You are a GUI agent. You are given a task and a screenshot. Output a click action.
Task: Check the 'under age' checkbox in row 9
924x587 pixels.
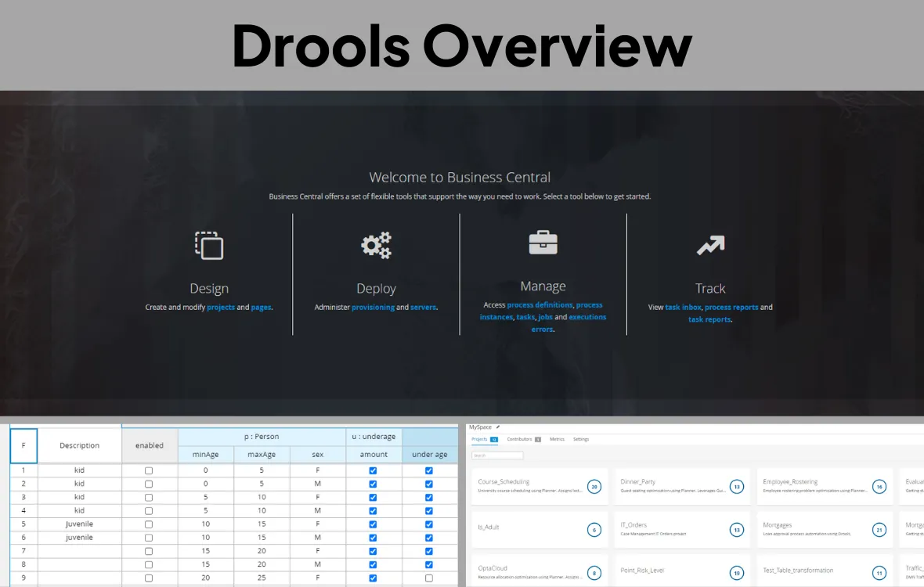coord(428,578)
